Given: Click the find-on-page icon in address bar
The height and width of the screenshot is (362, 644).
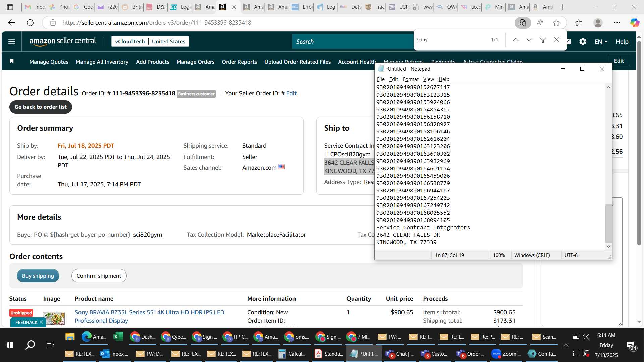Looking at the screenshot, I should click(523, 23).
